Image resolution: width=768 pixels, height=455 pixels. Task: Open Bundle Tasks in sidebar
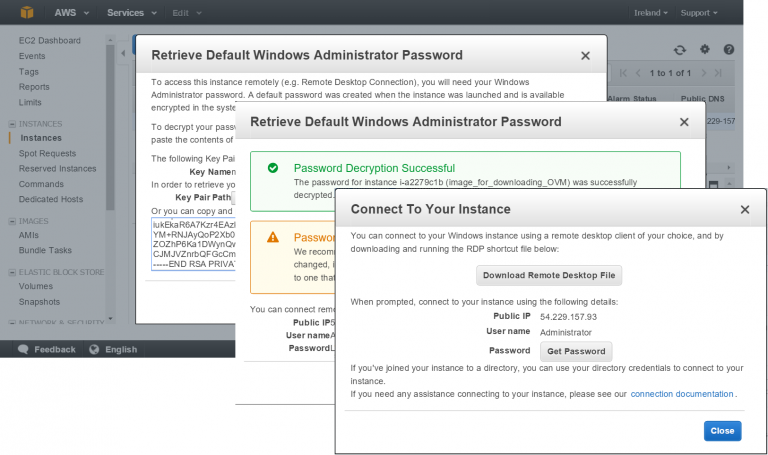tap(45, 250)
